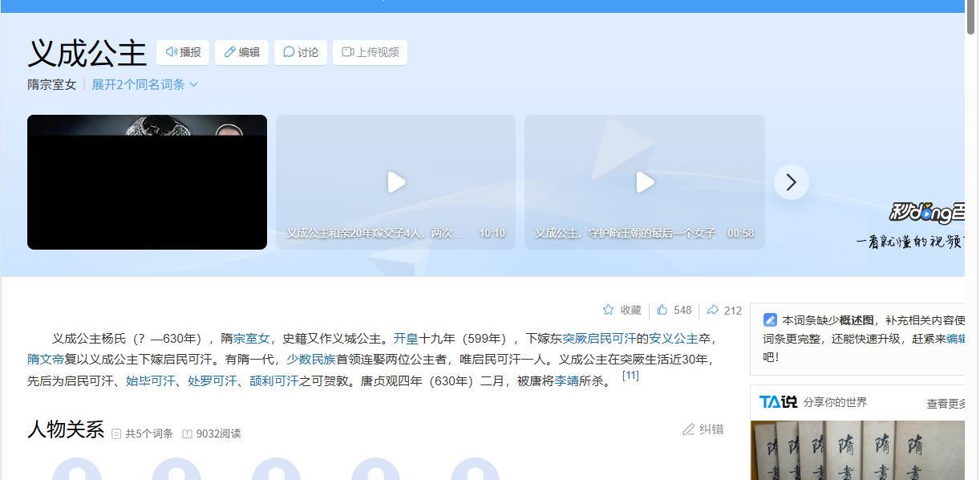Click the fifth person avatar under 人物关系
980x480 pixels.
click(475, 469)
